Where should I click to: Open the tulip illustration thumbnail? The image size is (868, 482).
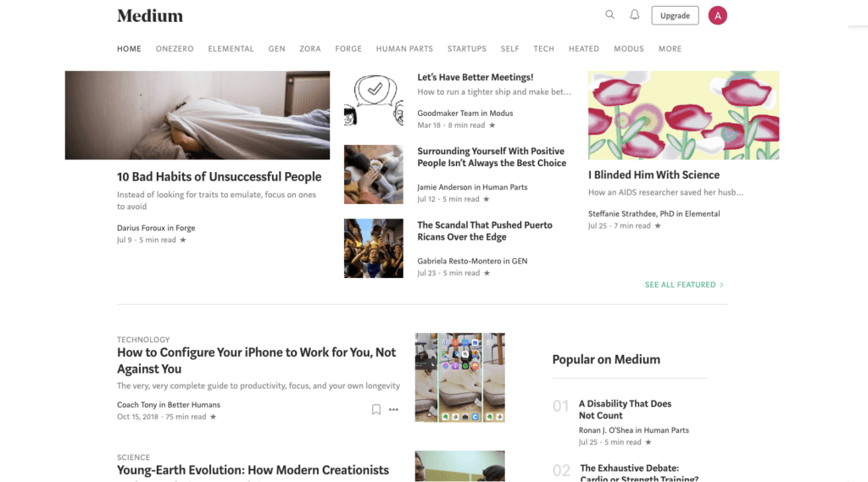point(684,115)
